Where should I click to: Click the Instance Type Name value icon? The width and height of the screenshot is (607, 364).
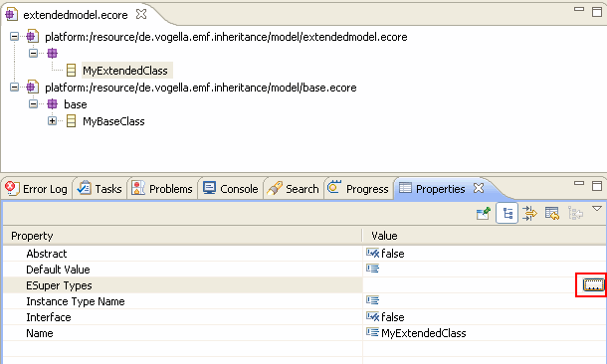(372, 300)
